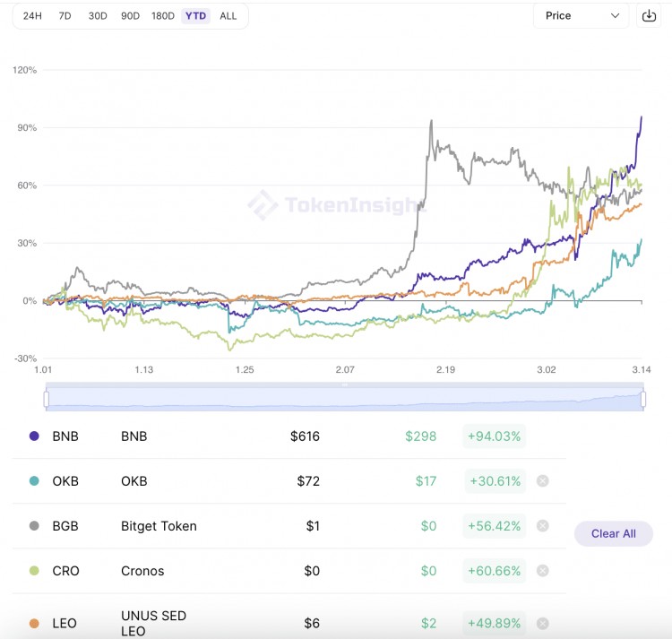Select the YTD time range

pos(196,16)
